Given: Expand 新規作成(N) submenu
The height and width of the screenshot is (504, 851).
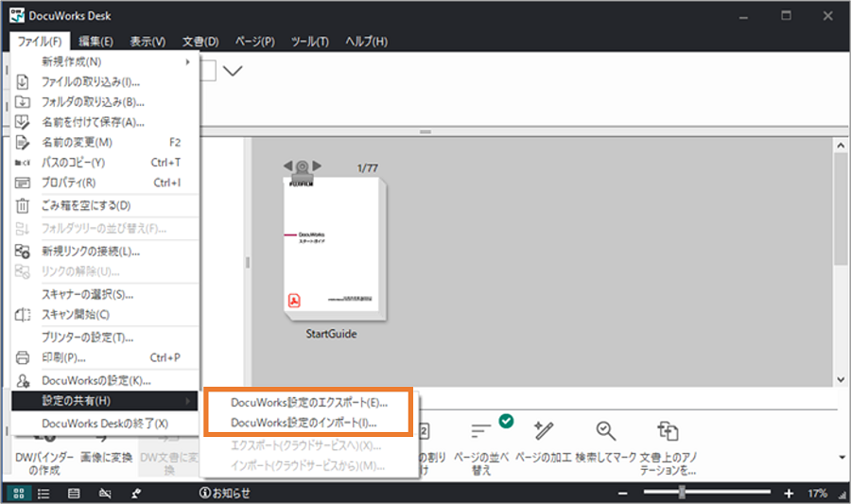Looking at the screenshot, I should (105, 61).
